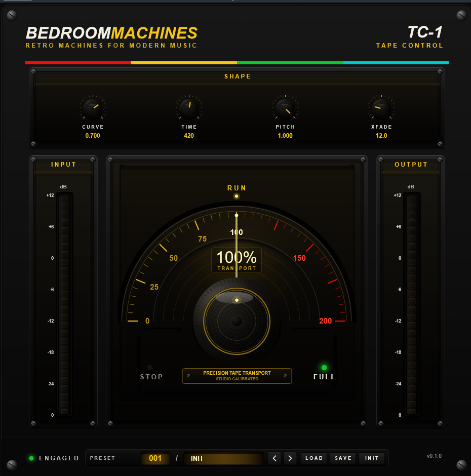Click the XFADE value 12.0
471x476 pixels.
381,136
